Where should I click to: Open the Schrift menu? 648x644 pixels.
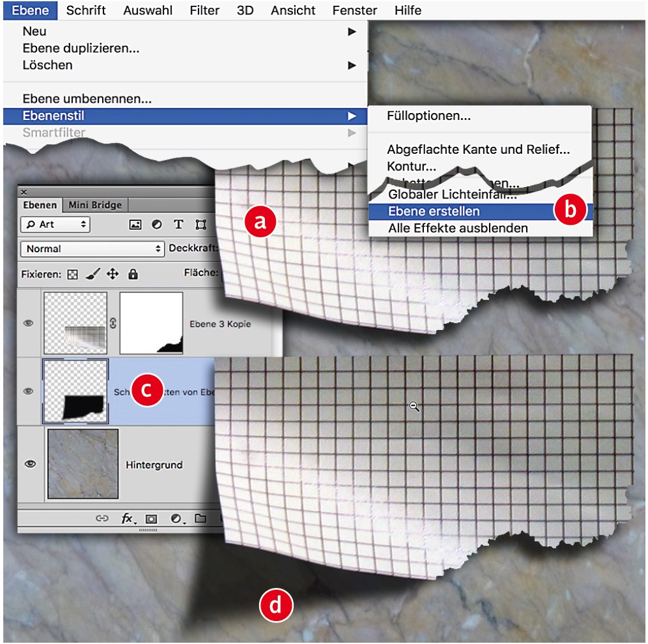click(86, 10)
